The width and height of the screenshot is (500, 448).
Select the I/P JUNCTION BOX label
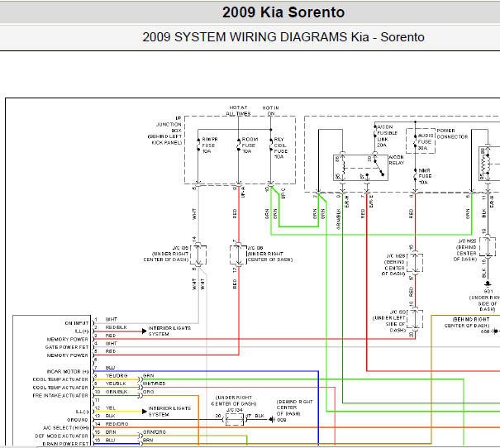pos(165,131)
